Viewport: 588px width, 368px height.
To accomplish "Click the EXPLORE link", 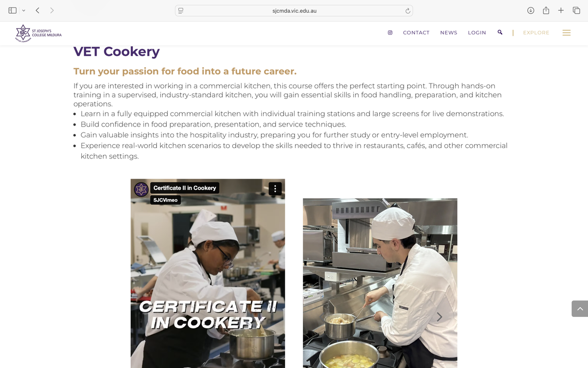I will click(536, 33).
